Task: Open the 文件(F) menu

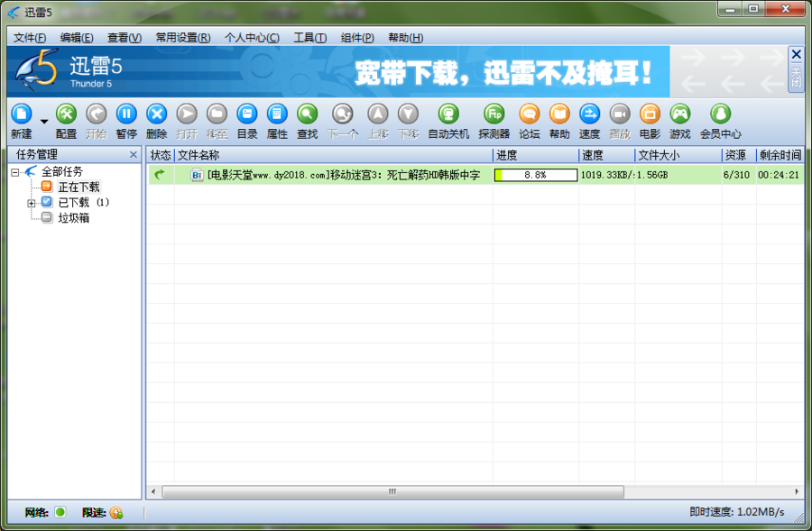Action: 30,38
